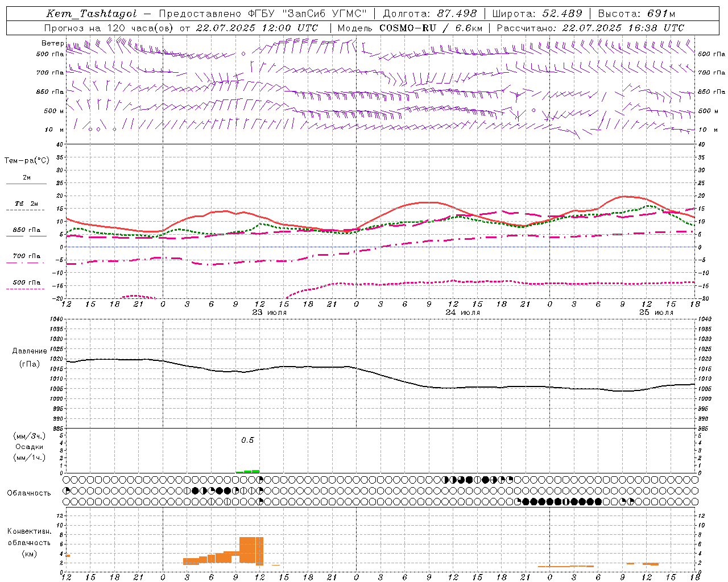This screenshot has width=728, height=582.
Task: Select the 'Ветер' wind panel label
Action: point(52,43)
